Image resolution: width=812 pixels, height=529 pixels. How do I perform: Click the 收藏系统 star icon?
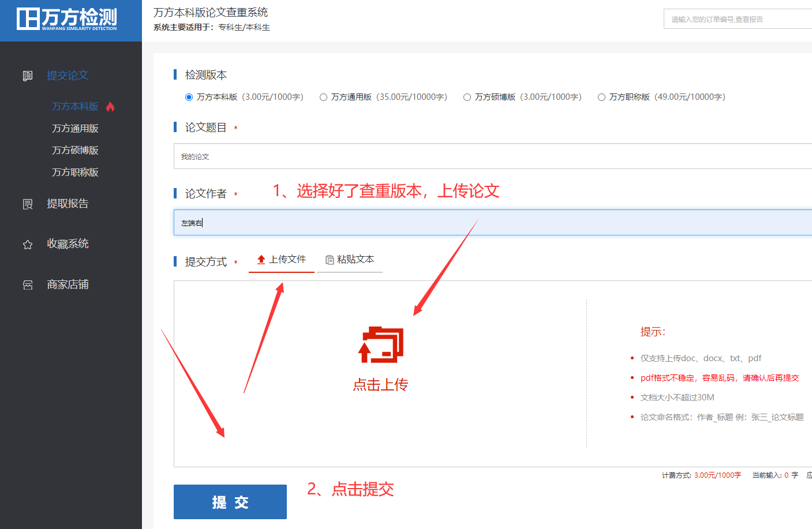28,245
